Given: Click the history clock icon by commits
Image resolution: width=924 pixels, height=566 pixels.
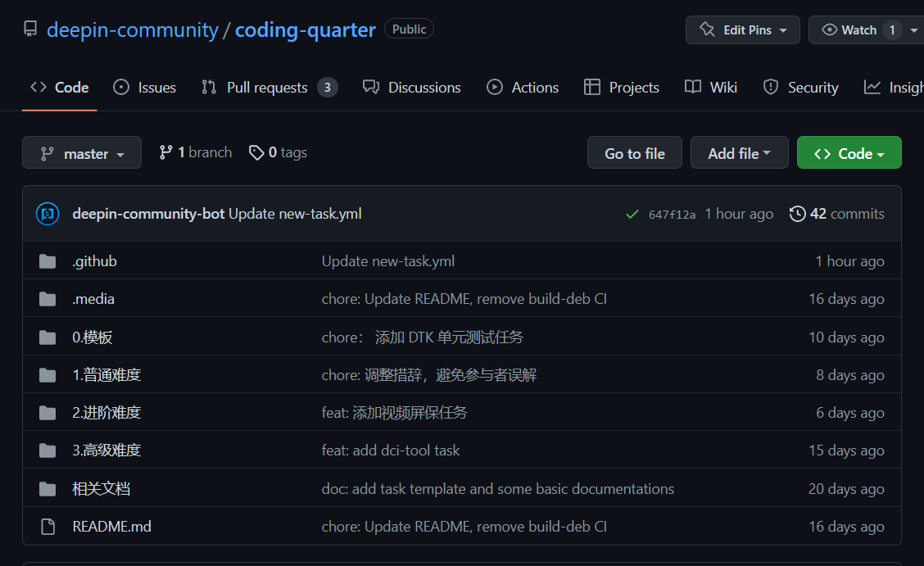Looking at the screenshot, I should pyautogui.click(x=797, y=214).
